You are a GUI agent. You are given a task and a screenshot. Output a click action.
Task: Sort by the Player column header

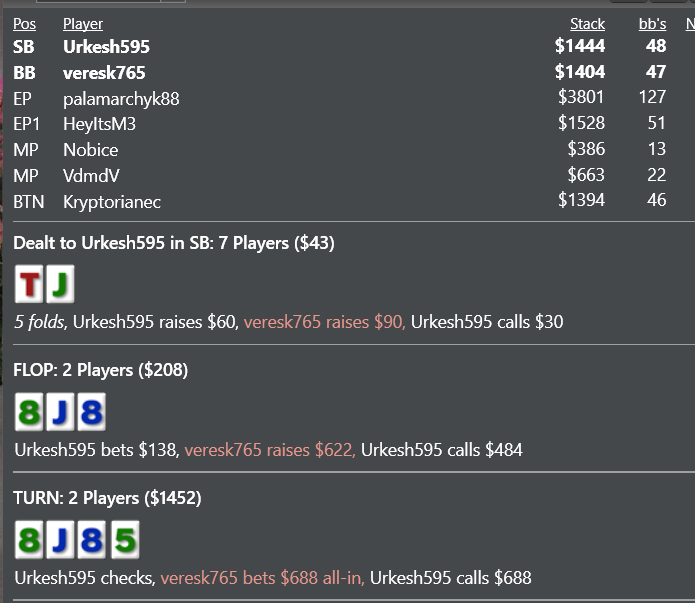[83, 23]
